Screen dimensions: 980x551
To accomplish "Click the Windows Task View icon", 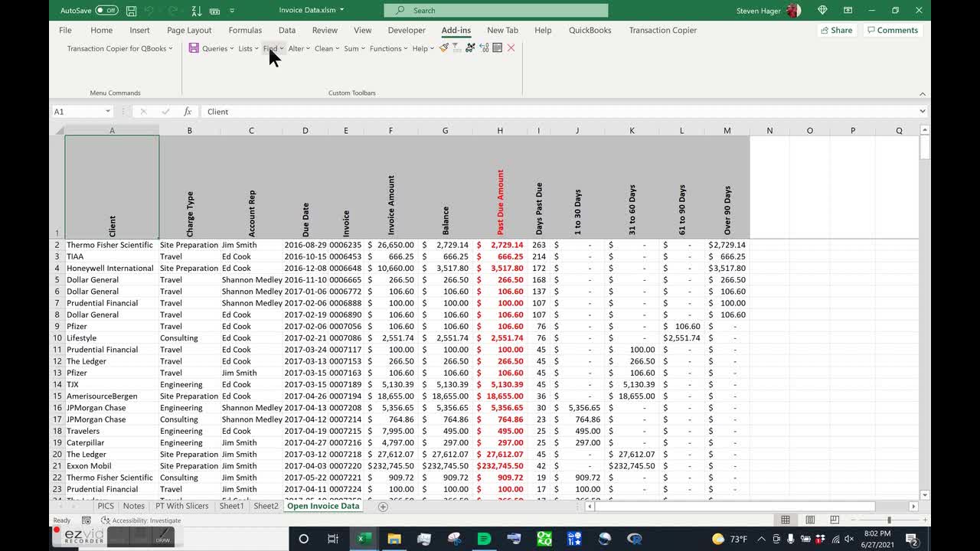I will click(333, 539).
